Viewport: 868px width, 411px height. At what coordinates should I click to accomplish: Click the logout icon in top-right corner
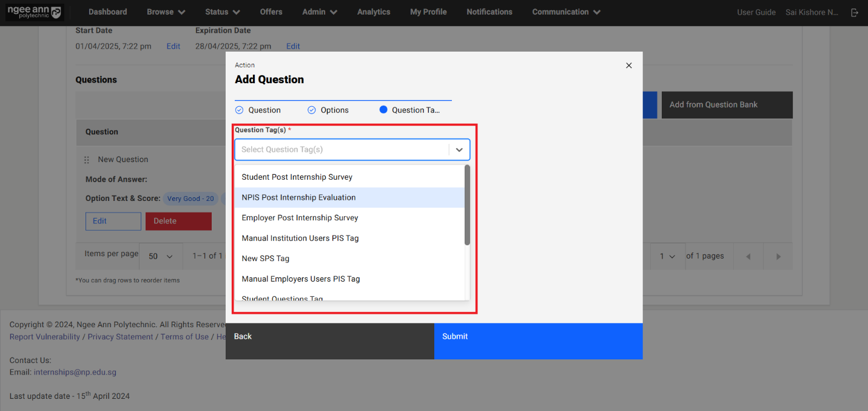[x=855, y=12]
